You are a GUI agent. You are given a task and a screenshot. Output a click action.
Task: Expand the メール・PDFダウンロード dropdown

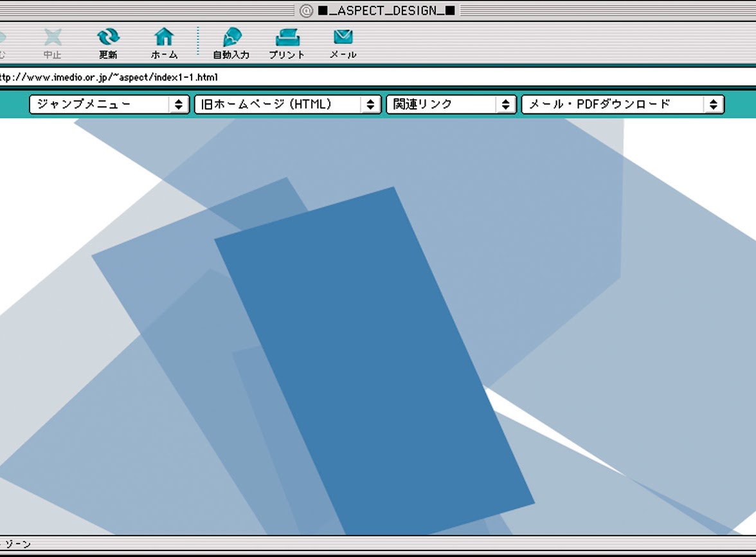click(622, 104)
